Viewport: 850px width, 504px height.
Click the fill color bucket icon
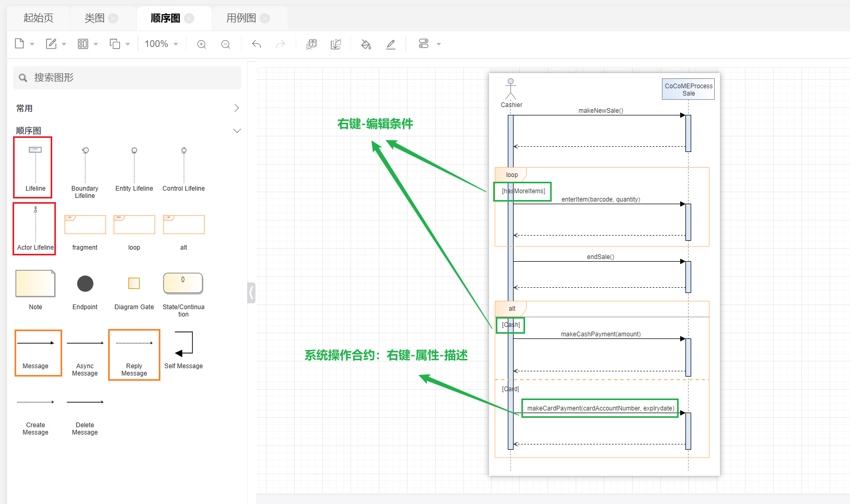click(366, 44)
